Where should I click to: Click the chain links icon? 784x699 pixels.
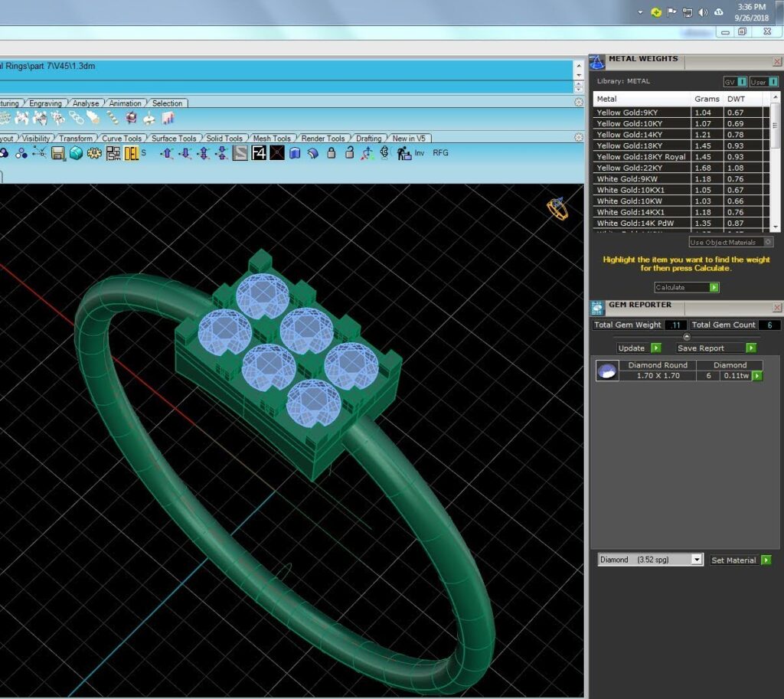76,118
